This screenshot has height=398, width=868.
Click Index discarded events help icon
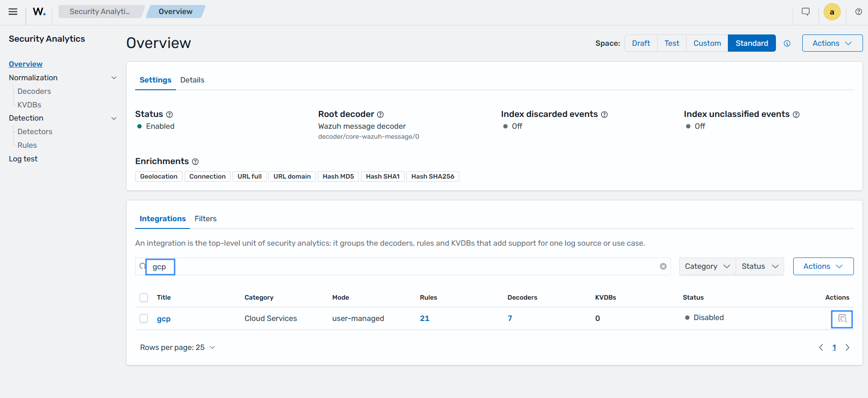605,115
